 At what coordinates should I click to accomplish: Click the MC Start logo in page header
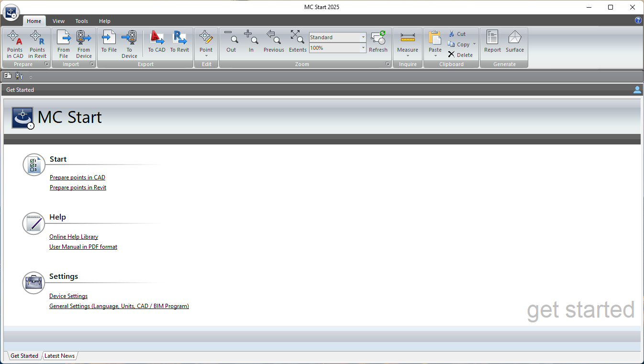coord(22,118)
